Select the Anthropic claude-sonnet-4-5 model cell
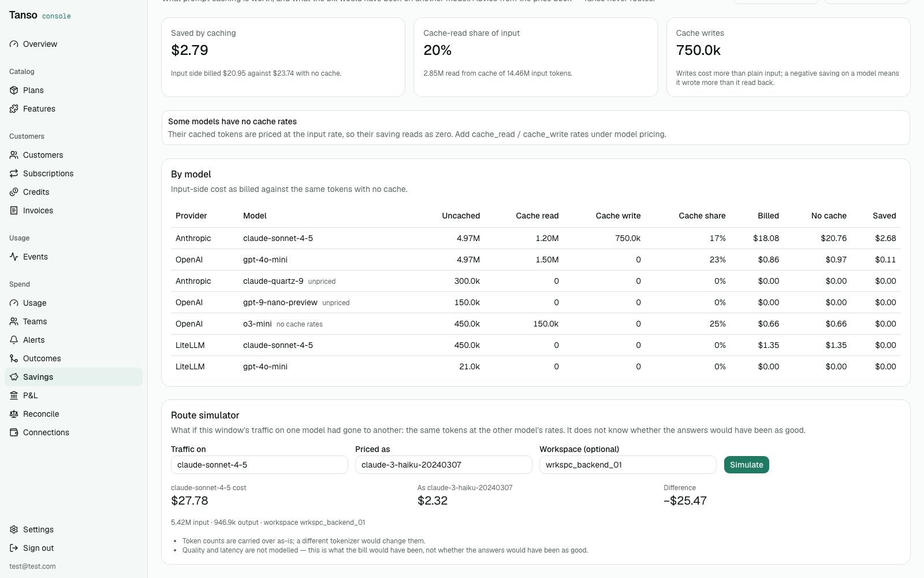The width and height of the screenshot is (924, 578). click(278, 238)
